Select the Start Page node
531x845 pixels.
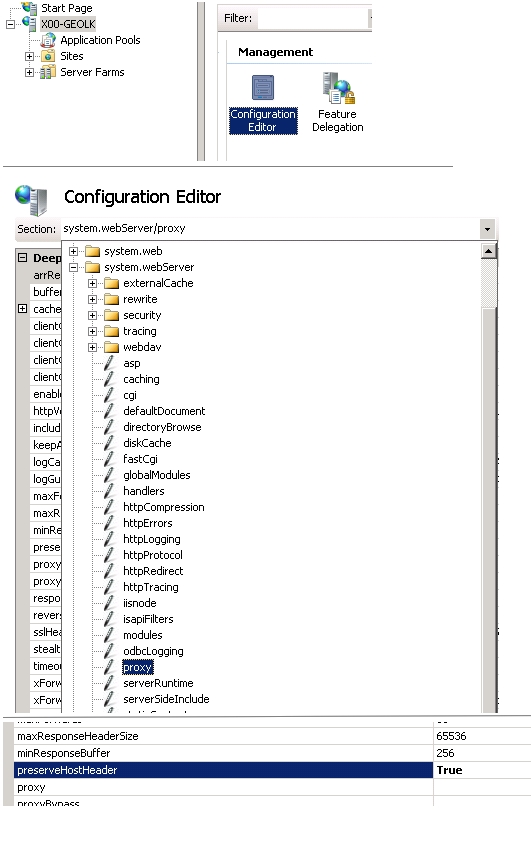tap(66, 8)
